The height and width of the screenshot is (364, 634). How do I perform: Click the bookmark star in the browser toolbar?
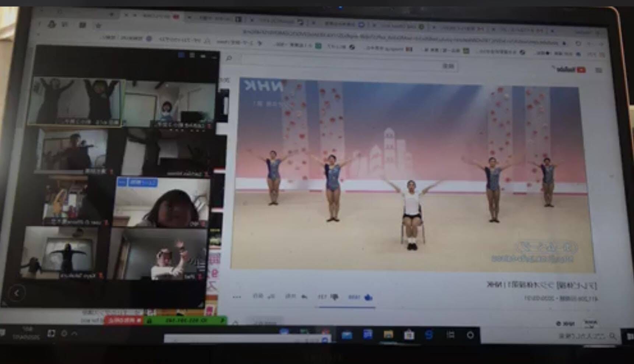[x=98, y=25]
